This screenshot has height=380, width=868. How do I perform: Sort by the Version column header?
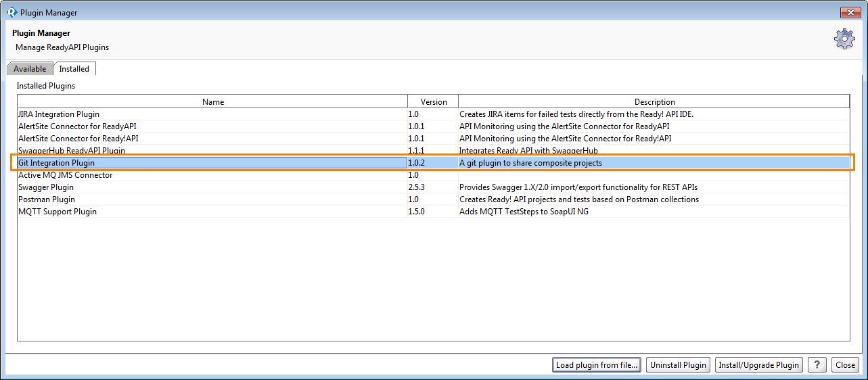(x=434, y=101)
